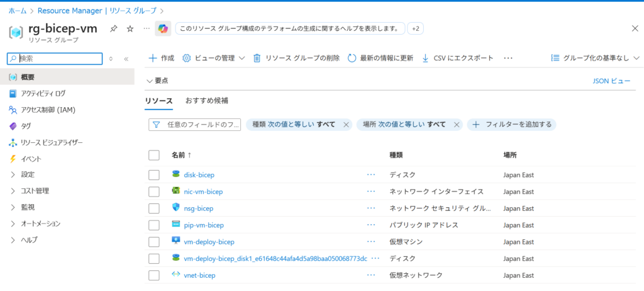Open the JSON ビュー link
This screenshot has width=644, height=291.
coord(611,81)
